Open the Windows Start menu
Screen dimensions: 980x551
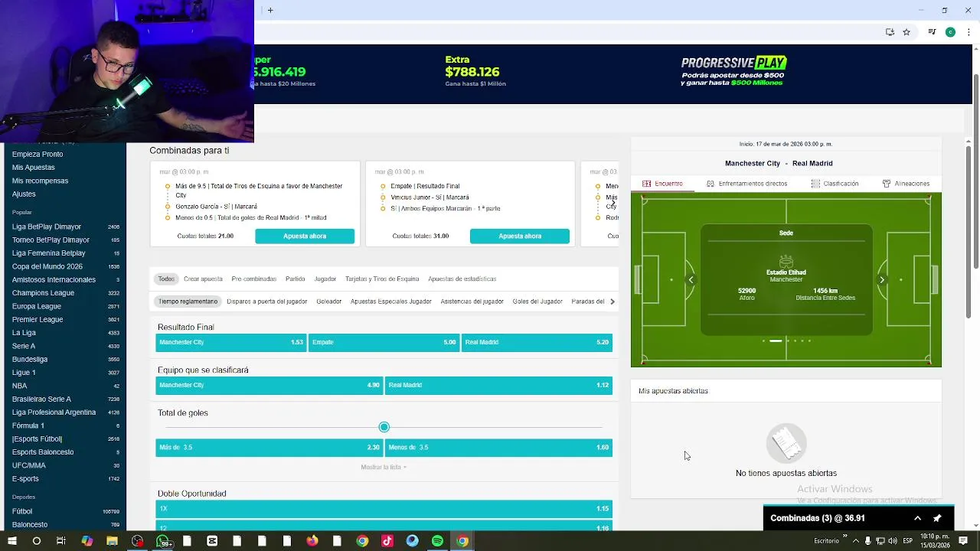tap(11, 541)
